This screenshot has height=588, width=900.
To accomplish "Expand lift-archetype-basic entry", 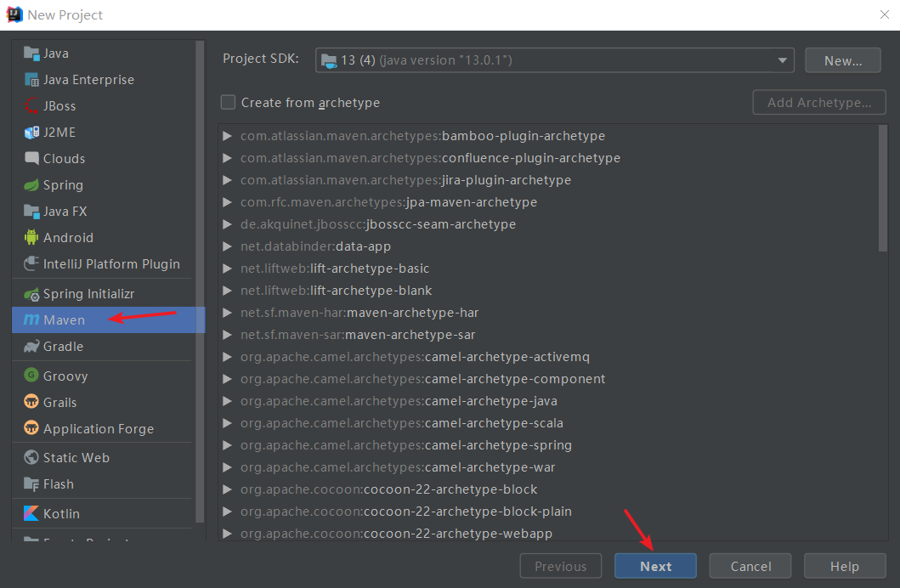I will tap(227, 269).
